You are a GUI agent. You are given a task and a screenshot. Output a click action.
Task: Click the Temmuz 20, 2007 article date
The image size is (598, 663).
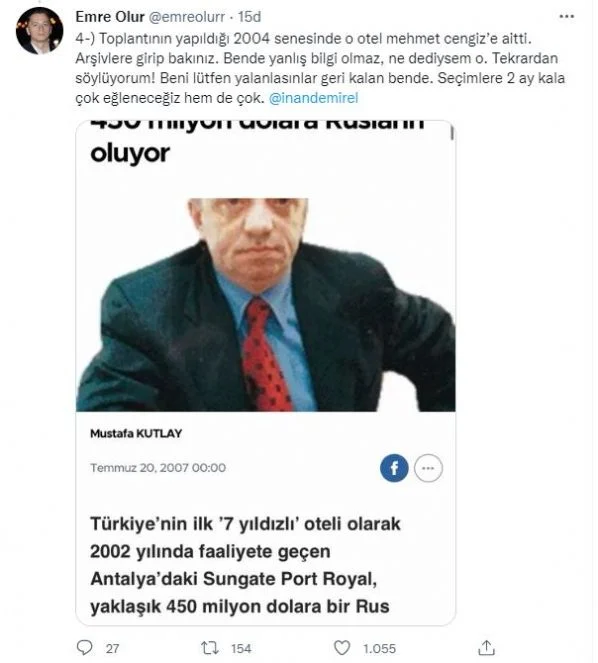[x=158, y=468]
